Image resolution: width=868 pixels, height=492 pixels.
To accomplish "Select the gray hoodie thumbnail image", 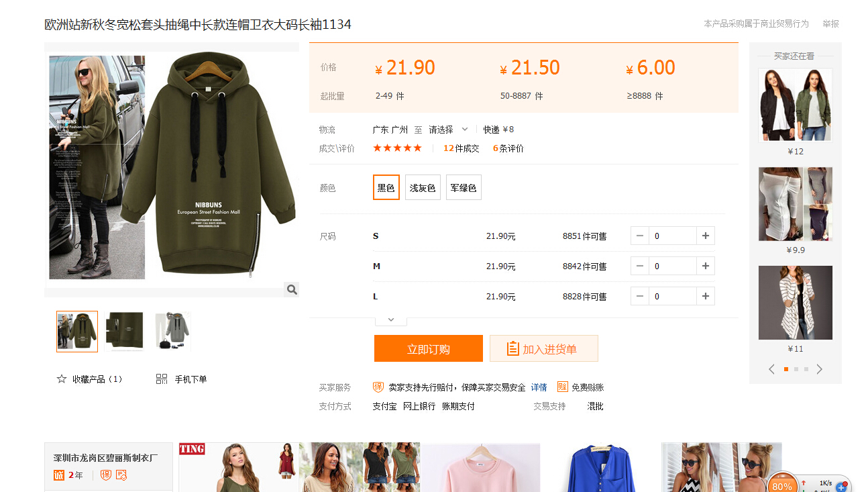I will (x=172, y=331).
